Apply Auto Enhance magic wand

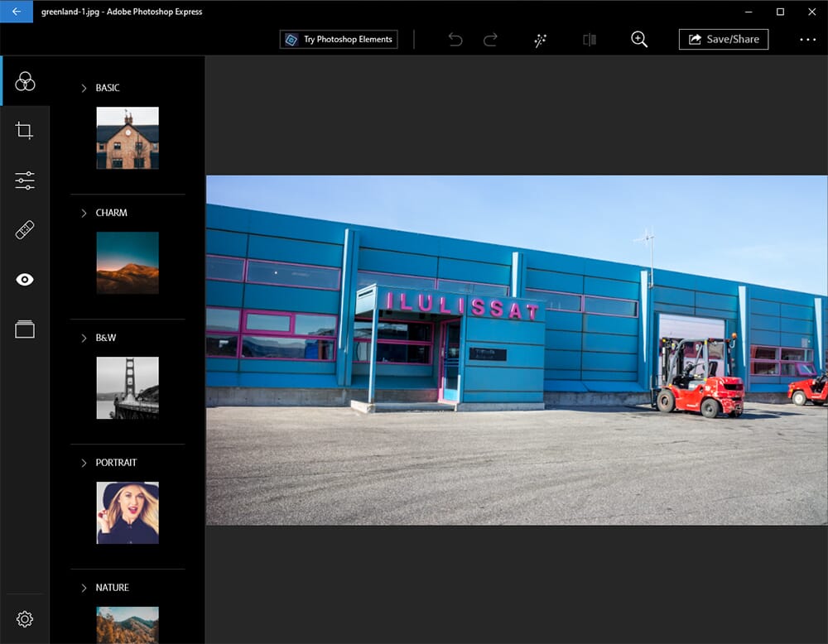[541, 40]
